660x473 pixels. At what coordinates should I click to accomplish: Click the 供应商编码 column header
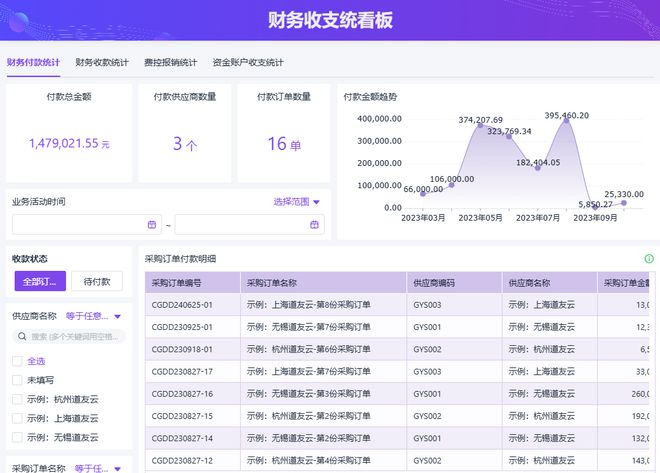point(454,283)
